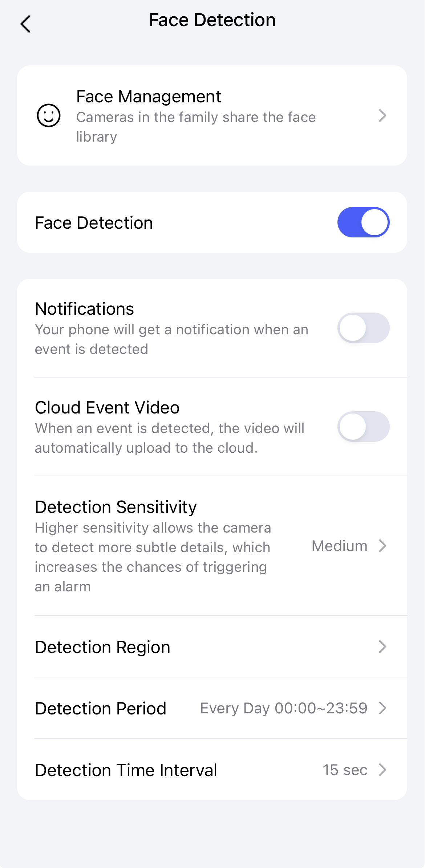
Task: Expand Detection Period chevron
Action: pyautogui.click(x=382, y=708)
